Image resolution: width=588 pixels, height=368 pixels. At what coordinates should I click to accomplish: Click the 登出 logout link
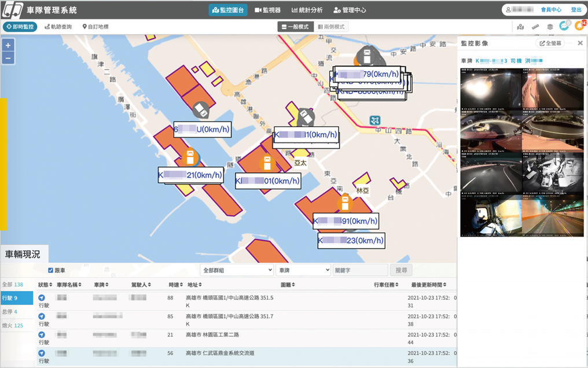[x=576, y=10]
